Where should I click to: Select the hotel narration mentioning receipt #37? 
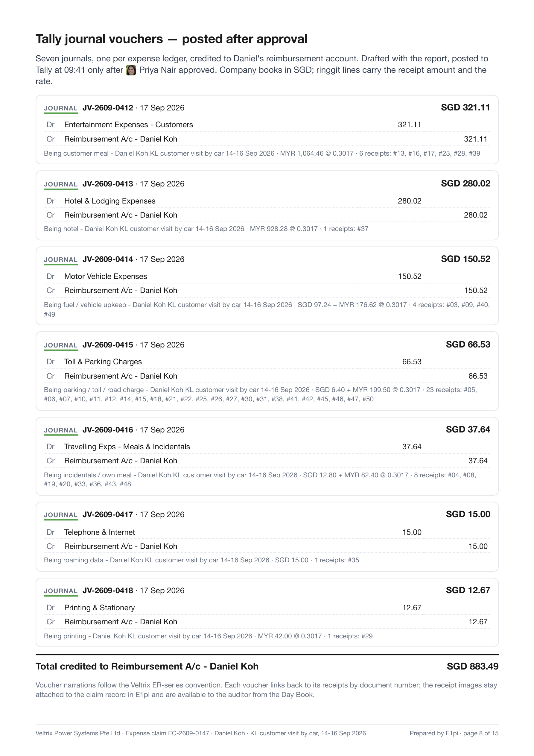point(206,229)
